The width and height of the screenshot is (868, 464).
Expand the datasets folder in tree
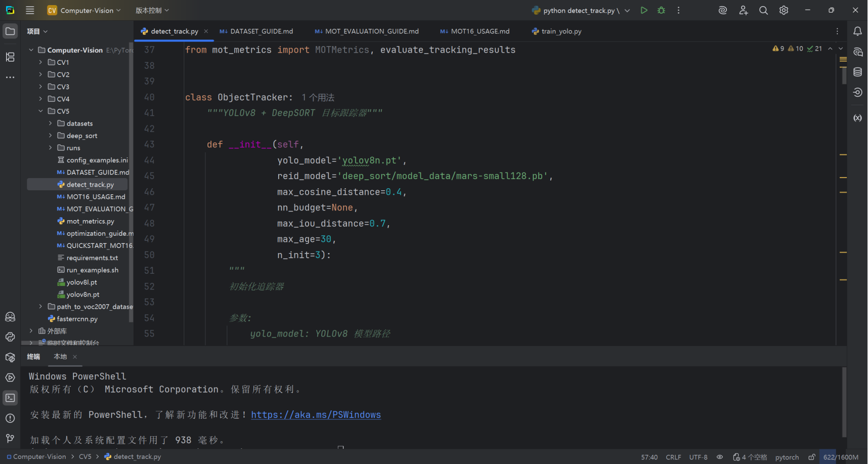coord(50,123)
